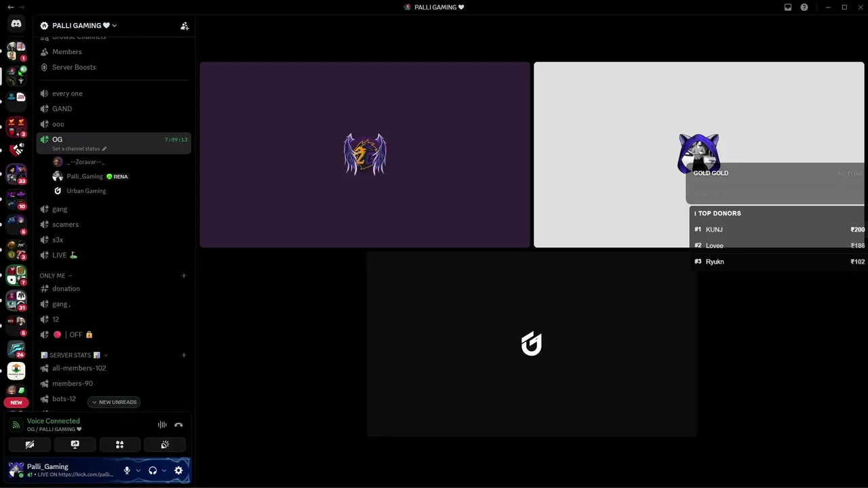Open noise suppression waveform icon
The width and height of the screenshot is (868, 488).
pos(162,425)
